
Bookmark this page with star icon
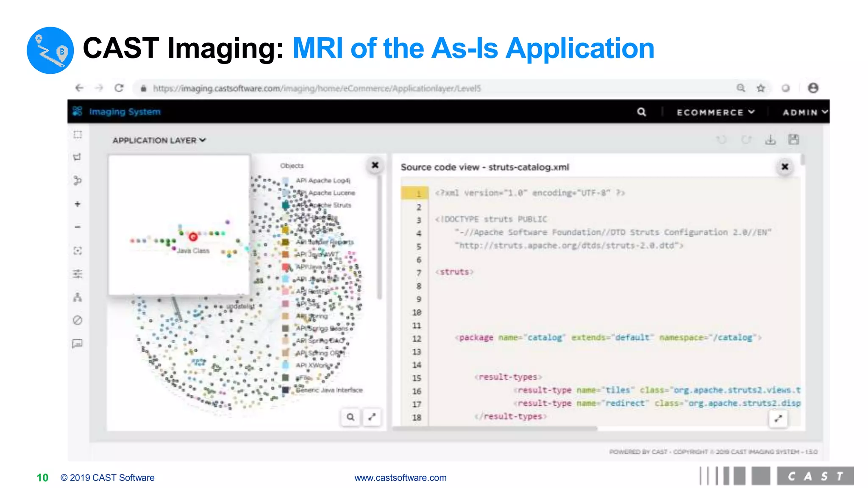tap(761, 88)
